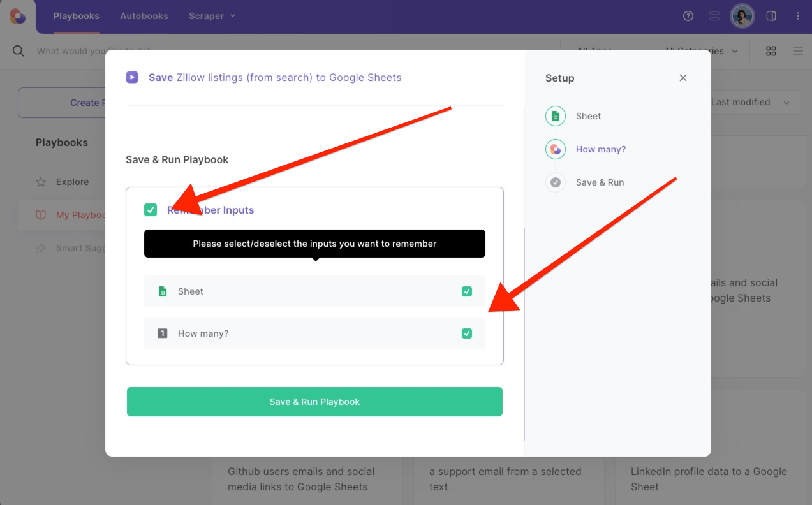Screen dimensions: 812x505
Task: Click the How many? input row
Action: tap(314, 333)
